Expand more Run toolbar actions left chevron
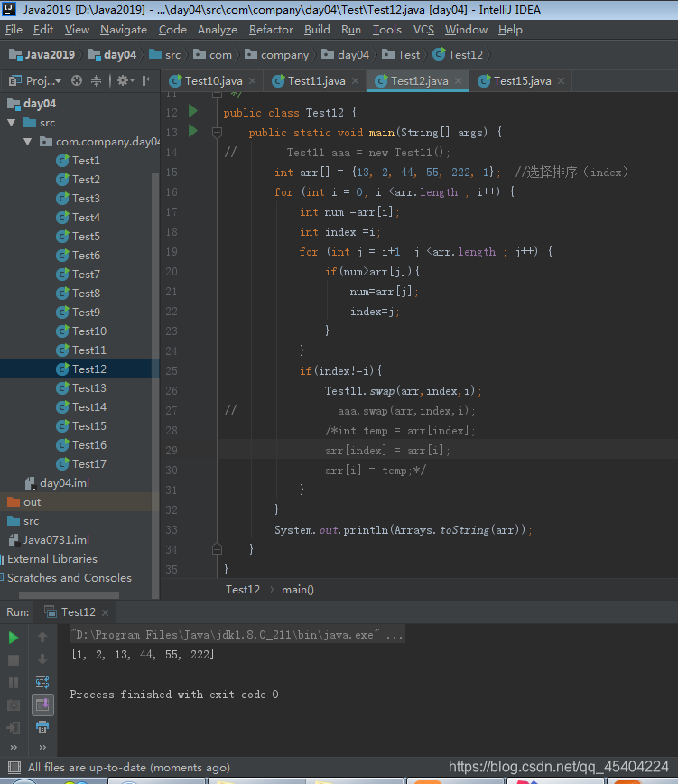This screenshot has width=678, height=784. 14,747
